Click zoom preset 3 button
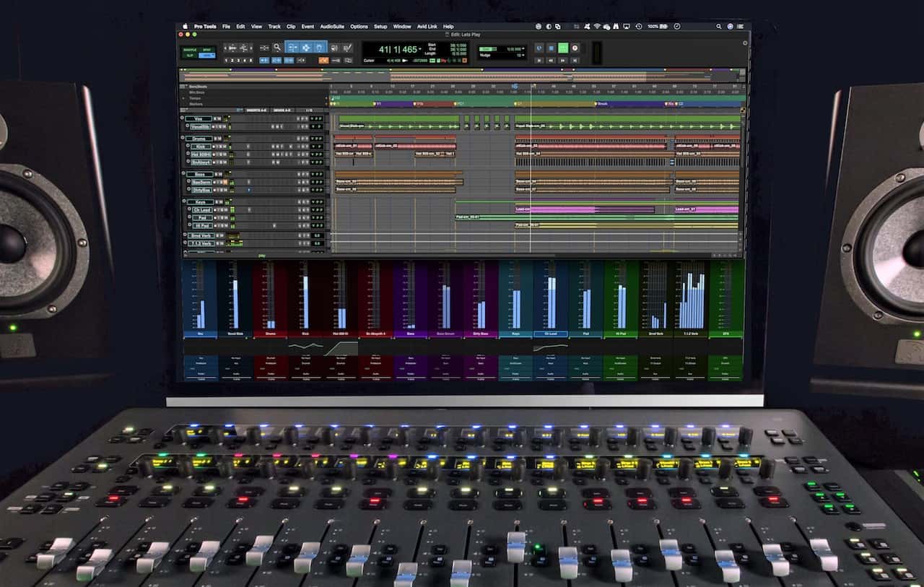Image resolution: width=924 pixels, height=587 pixels. tap(237, 61)
